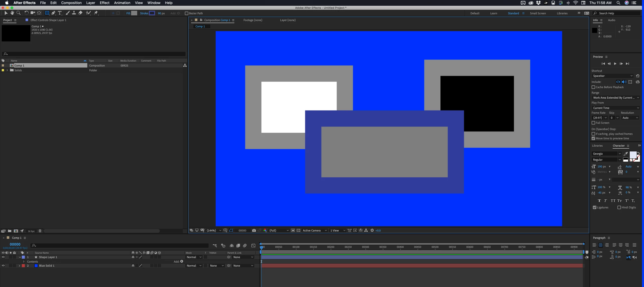Pick the Zoom tool magnifier
The image size is (644, 287).
pyautogui.click(x=18, y=13)
